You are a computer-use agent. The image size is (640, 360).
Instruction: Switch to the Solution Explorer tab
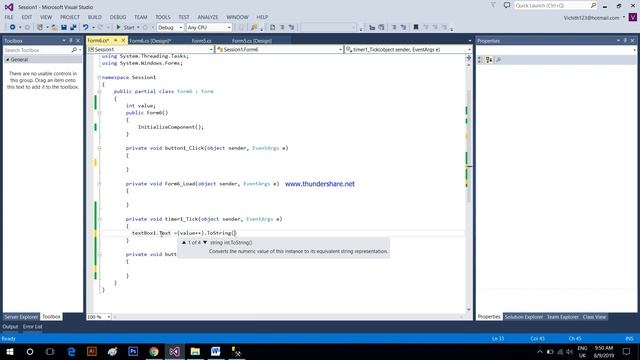pyautogui.click(x=524, y=317)
